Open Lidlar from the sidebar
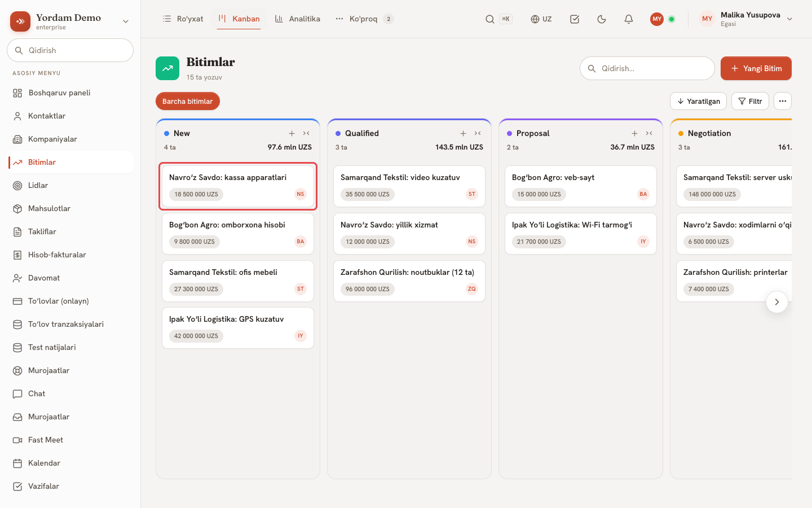This screenshot has width=812, height=508. (x=70, y=185)
